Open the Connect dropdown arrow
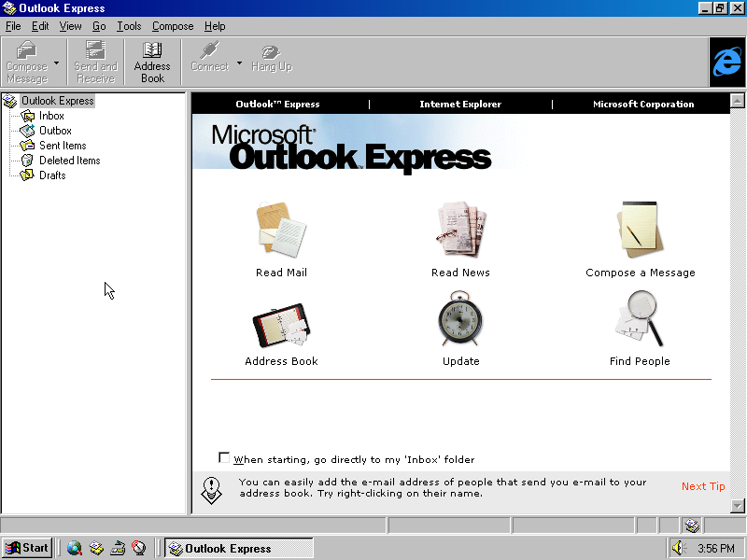This screenshot has height=560, width=747. [x=240, y=63]
